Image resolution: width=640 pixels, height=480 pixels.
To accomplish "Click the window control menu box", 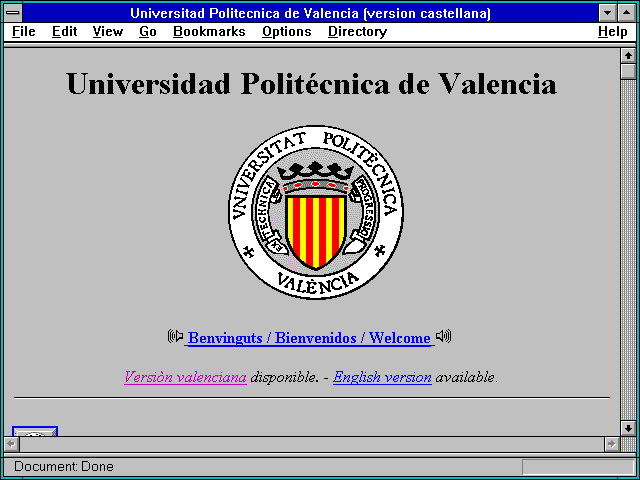I will pyautogui.click(x=13, y=13).
